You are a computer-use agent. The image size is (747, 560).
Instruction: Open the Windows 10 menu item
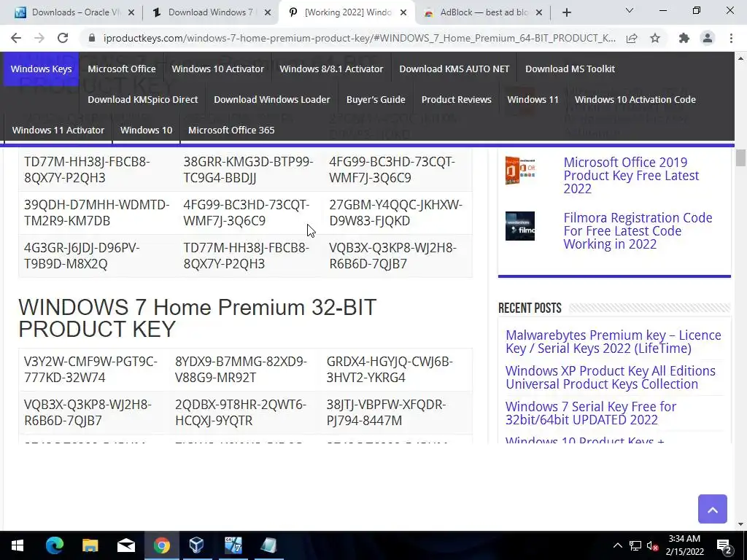(146, 130)
